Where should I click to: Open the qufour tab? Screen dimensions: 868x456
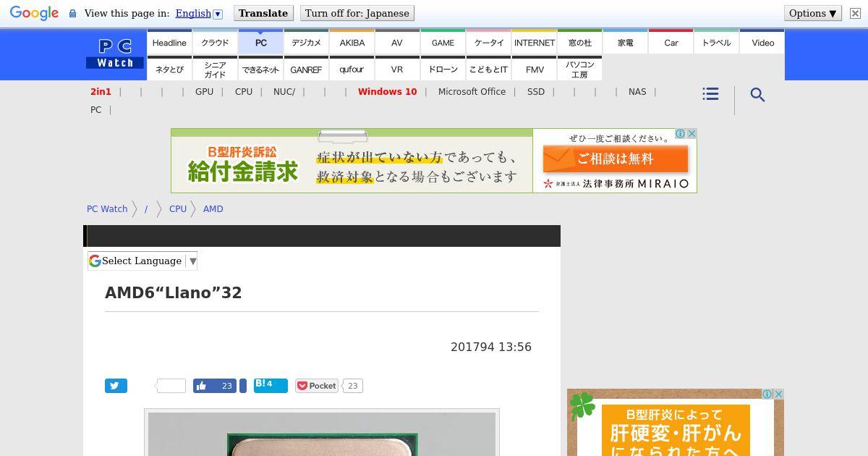pos(352,69)
